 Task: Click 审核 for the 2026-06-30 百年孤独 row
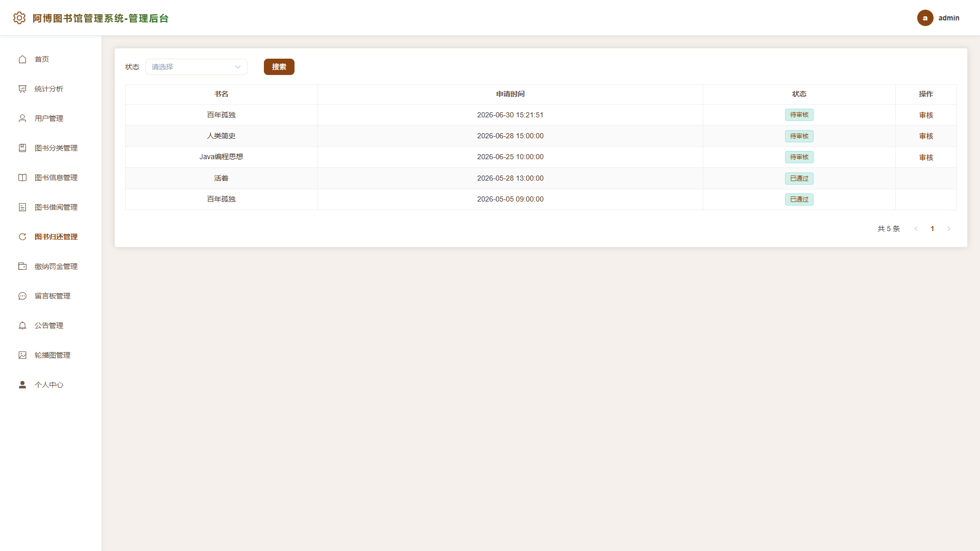click(x=926, y=115)
